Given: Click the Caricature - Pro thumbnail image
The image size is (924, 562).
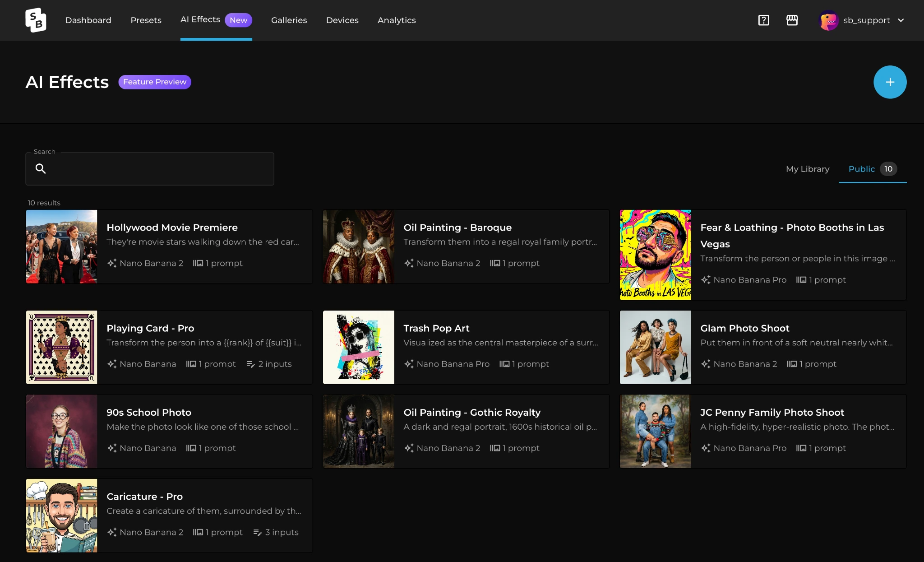Looking at the screenshot, I should point(61,516).
